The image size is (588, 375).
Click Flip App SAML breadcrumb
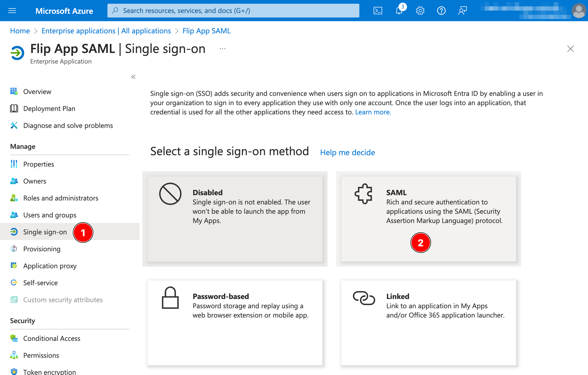tap(207, 31)
